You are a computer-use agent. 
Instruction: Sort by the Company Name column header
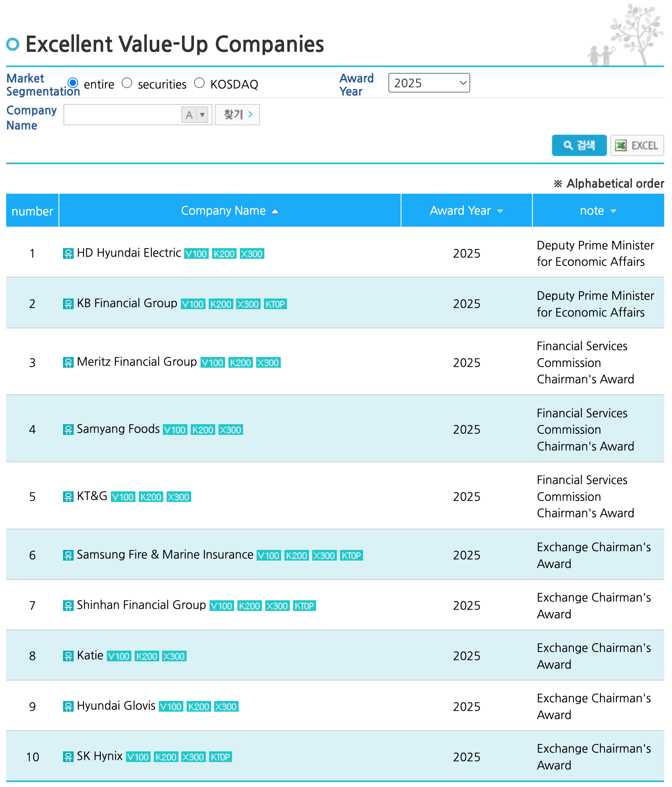pos(229,211)
